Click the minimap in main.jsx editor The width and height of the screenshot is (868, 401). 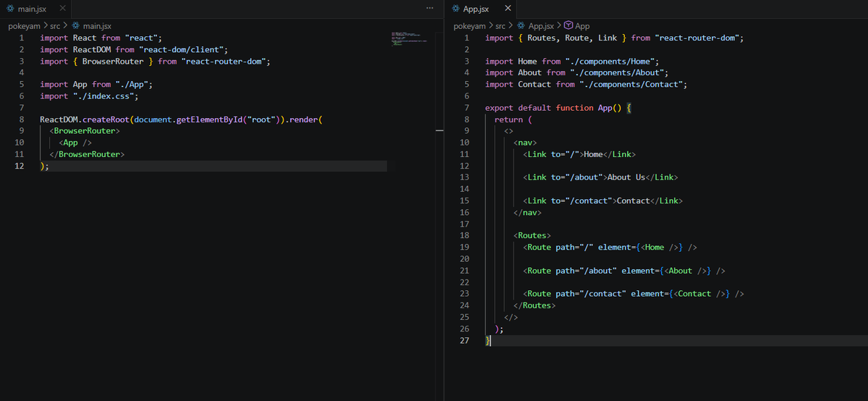pyautogui.click(x=409, y=39)
